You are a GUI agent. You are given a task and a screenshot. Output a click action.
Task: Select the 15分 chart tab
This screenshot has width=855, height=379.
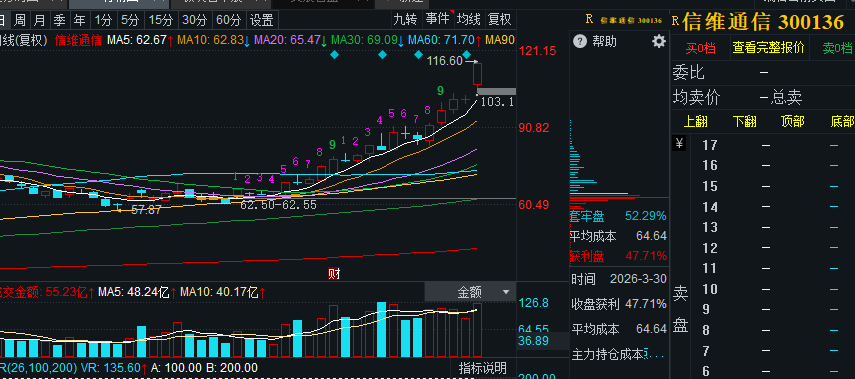(161, 21)
